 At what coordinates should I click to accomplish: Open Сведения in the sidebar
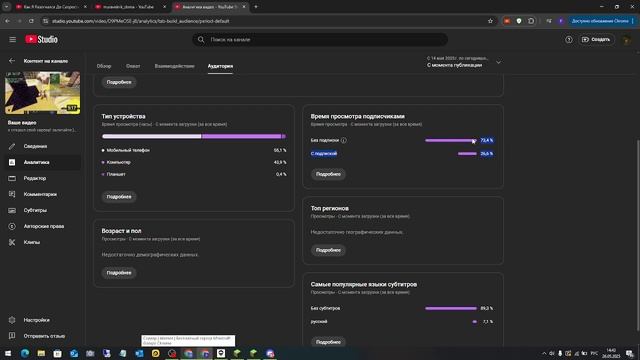(42, 146)
